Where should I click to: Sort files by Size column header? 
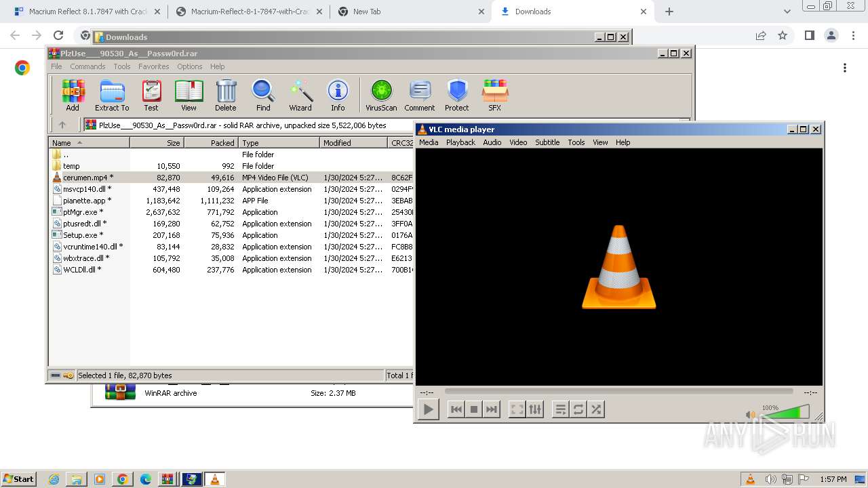(157, 142)
